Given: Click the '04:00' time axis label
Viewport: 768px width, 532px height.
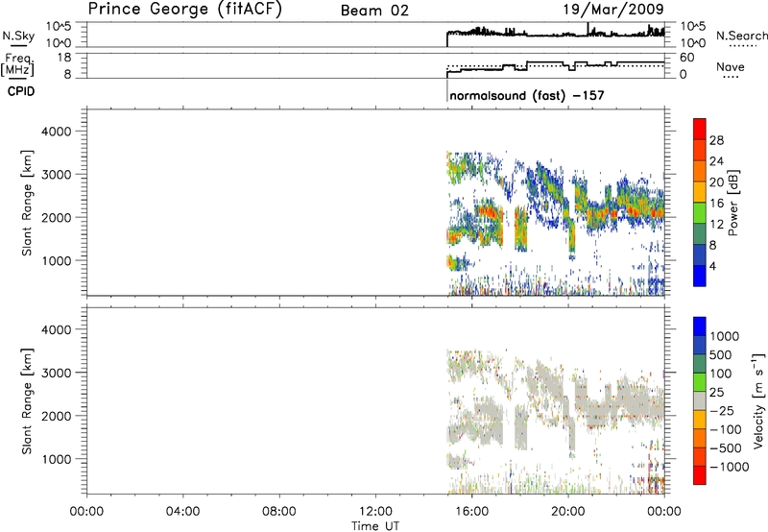Looking at the screenshot, I should point(183,512).
